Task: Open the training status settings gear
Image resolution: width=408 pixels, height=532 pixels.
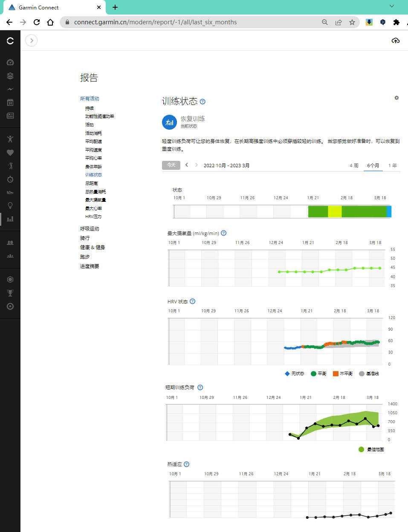Action: pyautogui.click(x=396, y=98)
